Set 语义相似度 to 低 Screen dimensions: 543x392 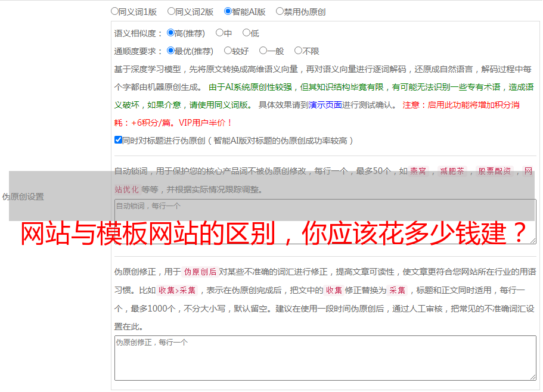click(246, 33)
